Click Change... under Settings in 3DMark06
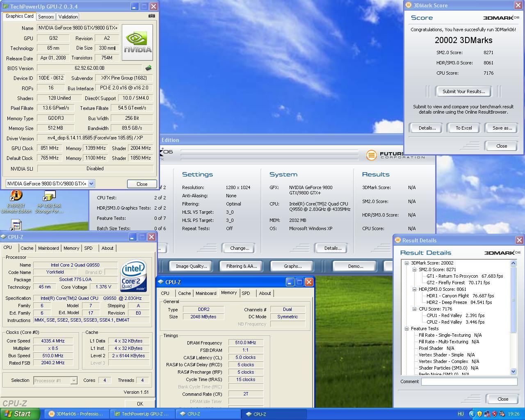 [240, 248]
